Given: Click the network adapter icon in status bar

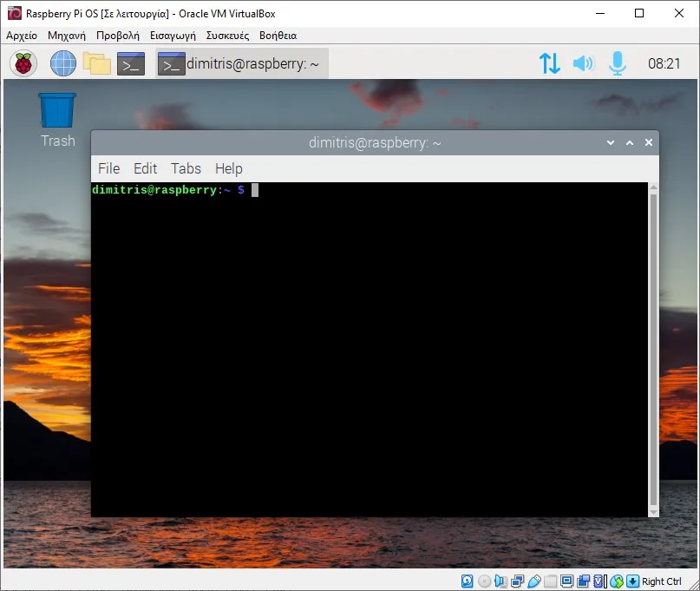Looking at the screenshot, I should [x=518, y=581].
